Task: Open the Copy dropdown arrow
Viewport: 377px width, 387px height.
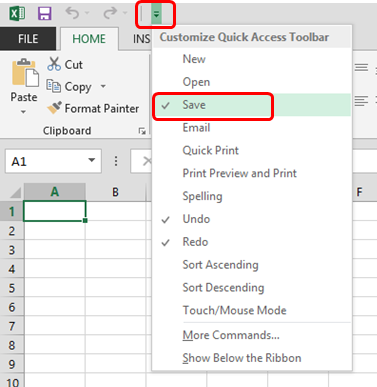Action: tap(103, 86)
